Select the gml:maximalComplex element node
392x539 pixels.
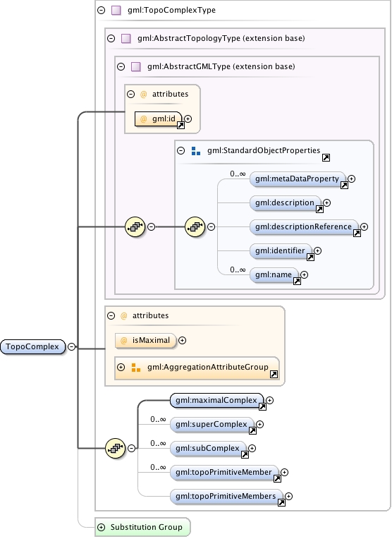pos(216,401)
